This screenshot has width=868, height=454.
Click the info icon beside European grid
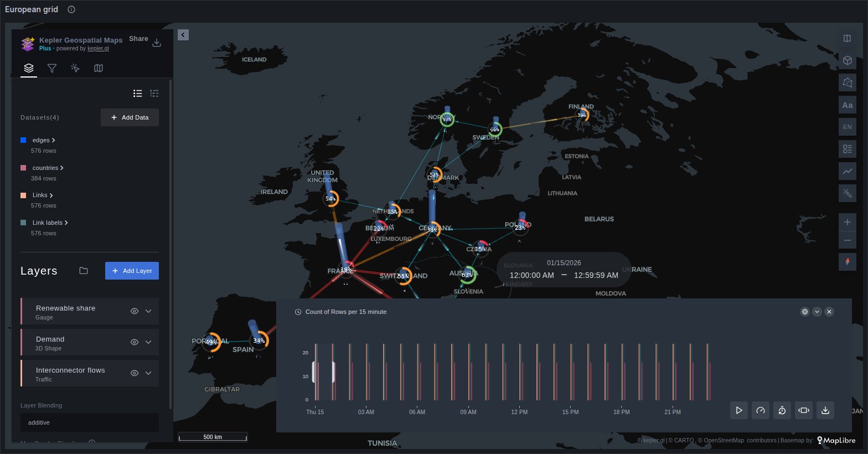click(71, 9)
